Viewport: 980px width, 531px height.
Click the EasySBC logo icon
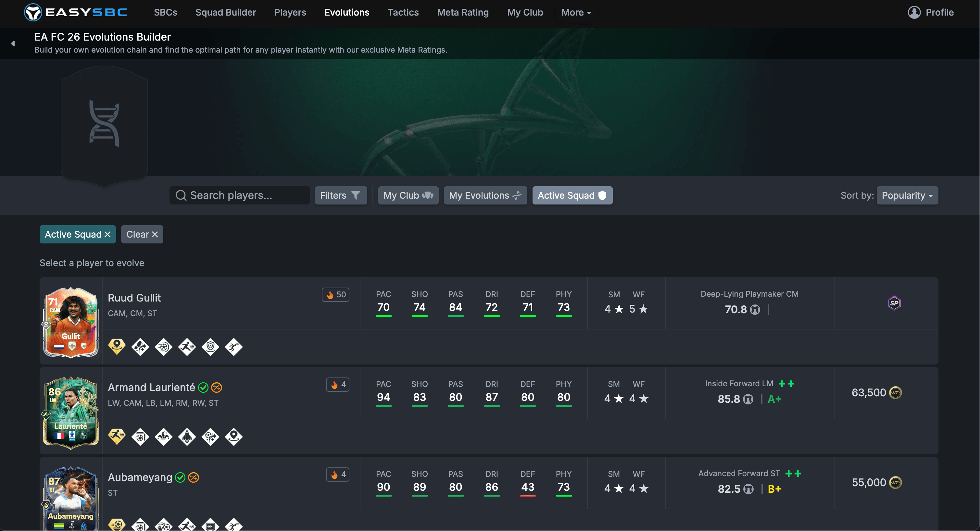pos(33,12)
